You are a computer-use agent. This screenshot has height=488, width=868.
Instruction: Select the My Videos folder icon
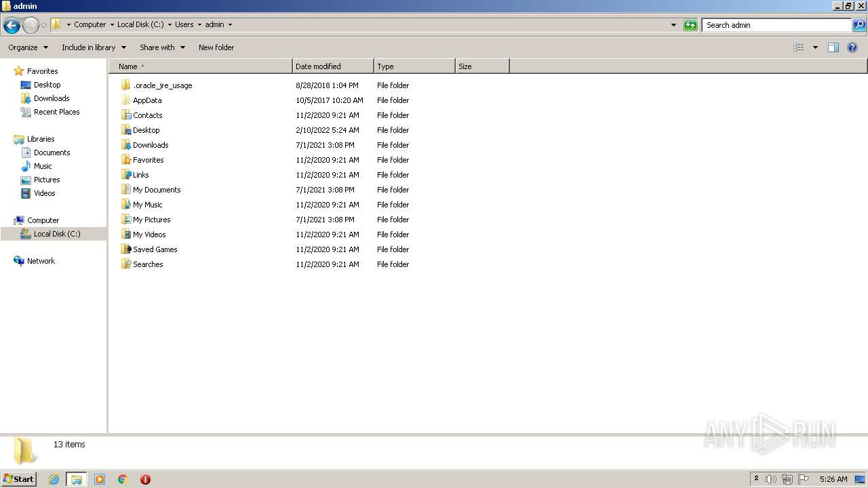click(126, 235)
